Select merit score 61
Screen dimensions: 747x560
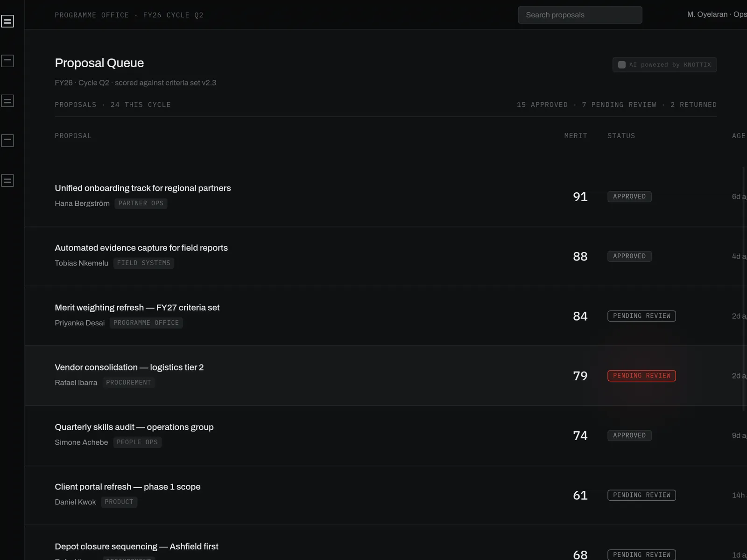580,495
